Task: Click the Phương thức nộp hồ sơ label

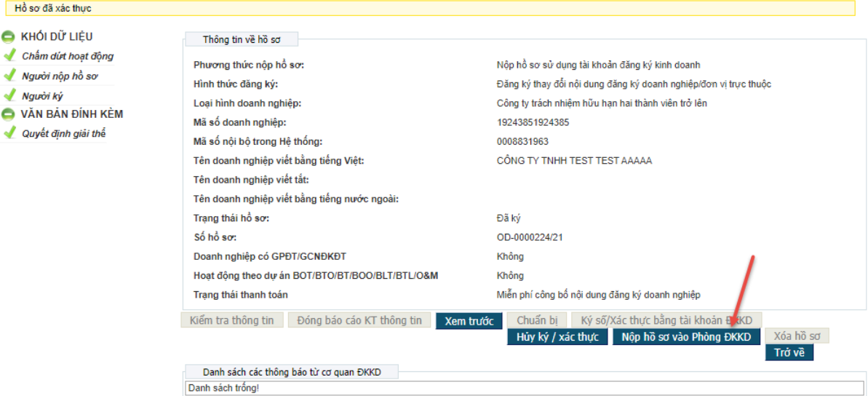Action: [x=249, y=66]
